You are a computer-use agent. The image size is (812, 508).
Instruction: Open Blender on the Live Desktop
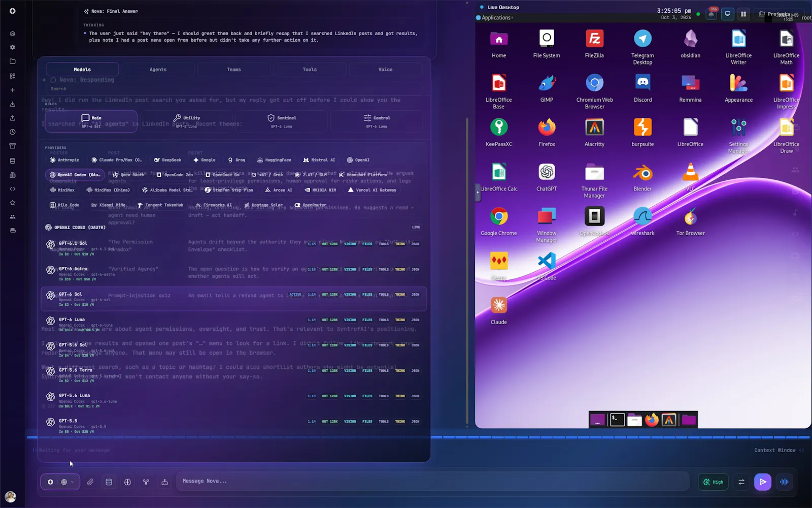tap(642, 177)
